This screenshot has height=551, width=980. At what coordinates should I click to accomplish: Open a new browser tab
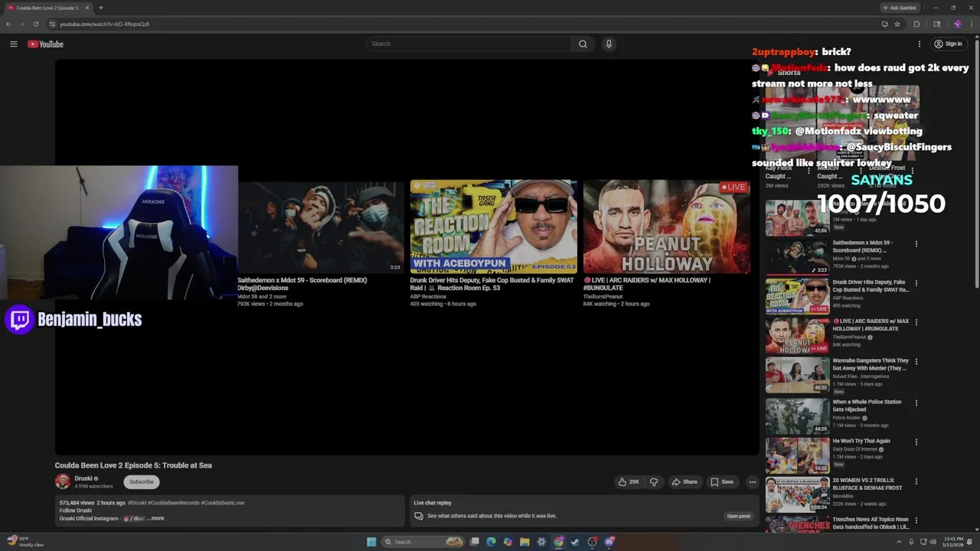tap(100, 8)
